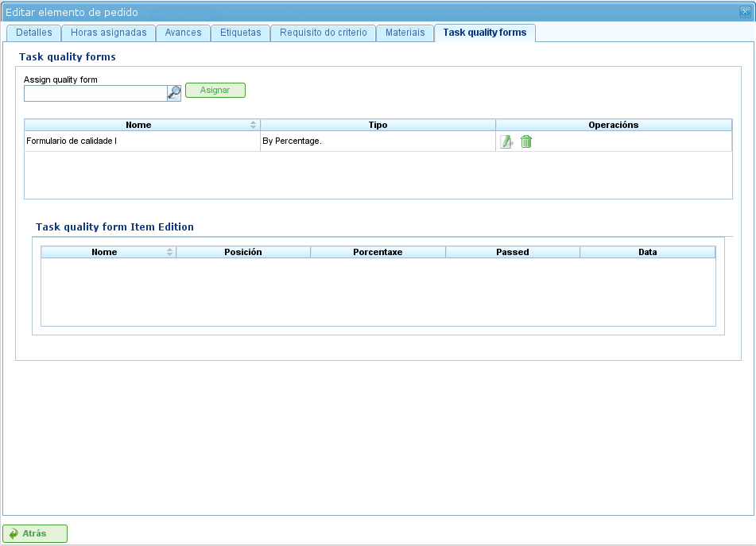Click sort arrows in Item Edition Nome column
Image resolution: width=756 pixels, height=546 pixels.
tap(169, 252)
